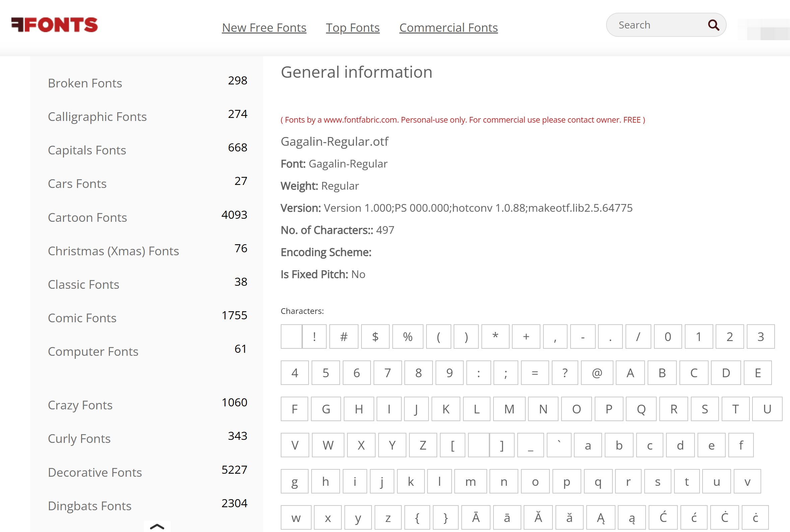Viewport: 790px width, 532px height.
Task: Open the Curly Fonts category
Action: coord(79,438)
